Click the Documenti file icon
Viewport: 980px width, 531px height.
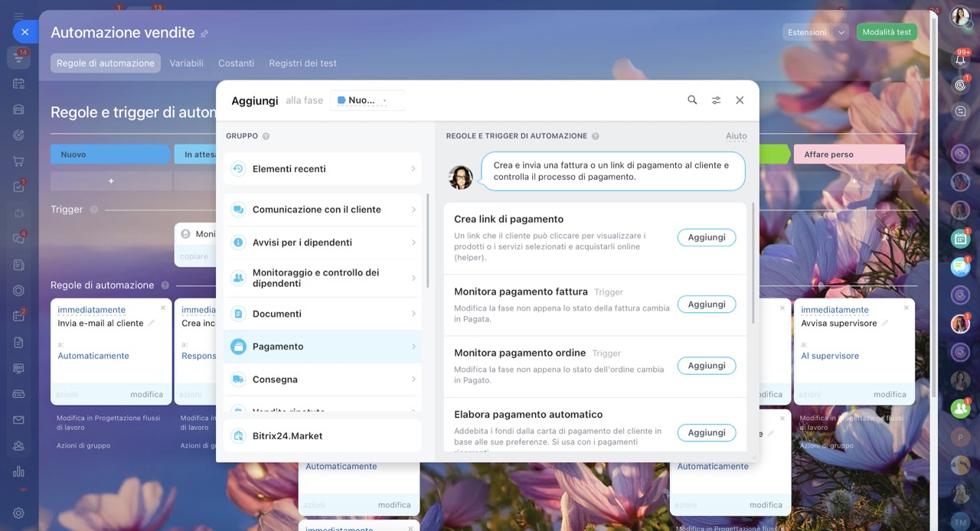[238, 314]
